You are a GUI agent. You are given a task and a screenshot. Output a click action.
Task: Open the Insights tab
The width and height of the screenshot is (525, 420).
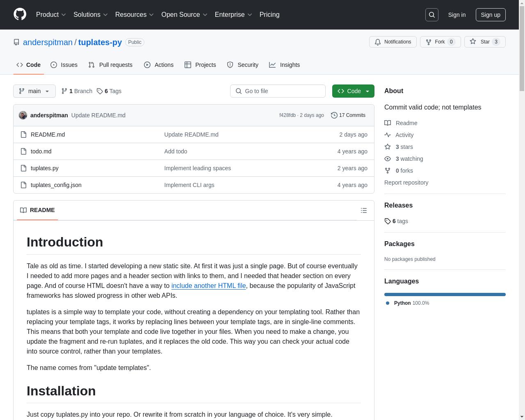285,65
